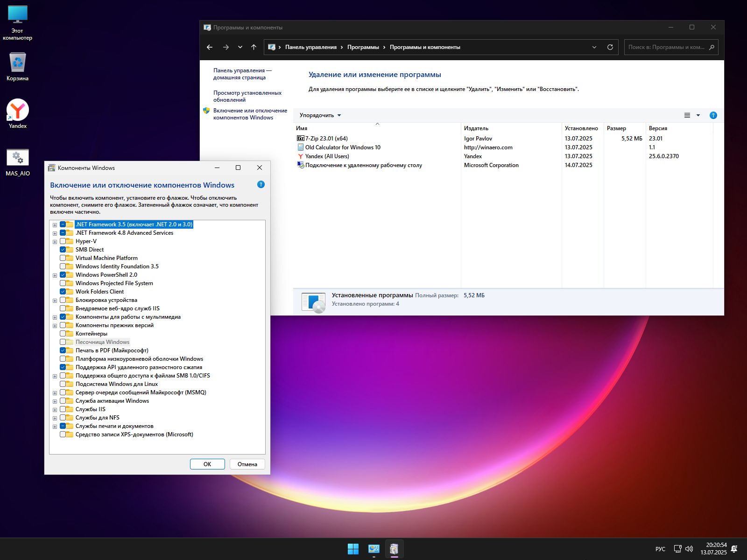Open the Этот компьютер desktop icon
747x560 pixels.
click(18, 23)
